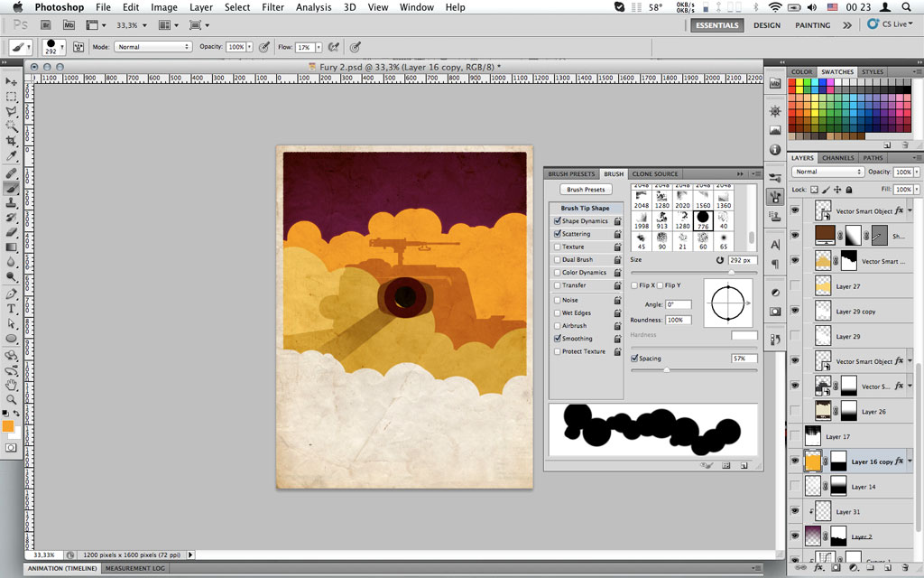Select the Crop tool
924x578 pixels.
point(12,142)
